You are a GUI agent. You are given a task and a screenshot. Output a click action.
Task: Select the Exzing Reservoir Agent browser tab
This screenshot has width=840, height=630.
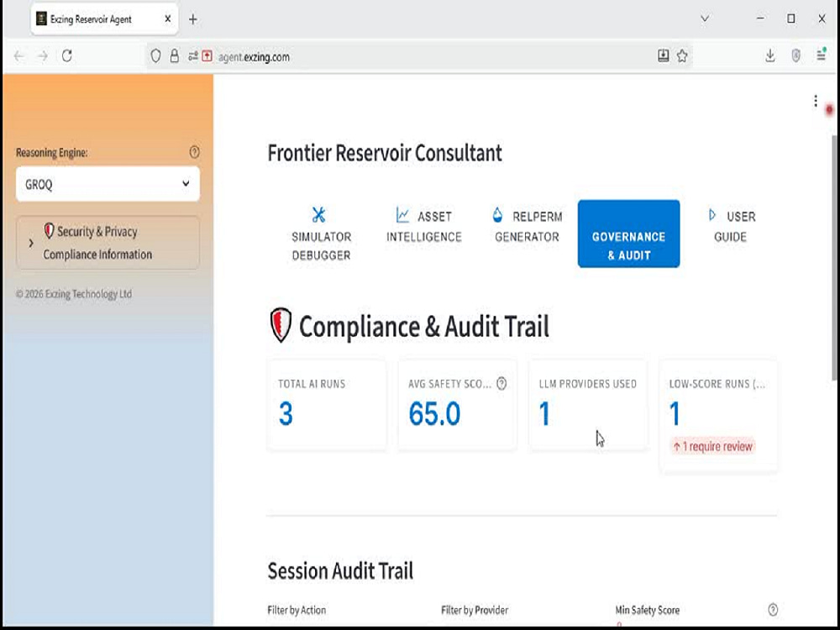click(x=104, y=20)
